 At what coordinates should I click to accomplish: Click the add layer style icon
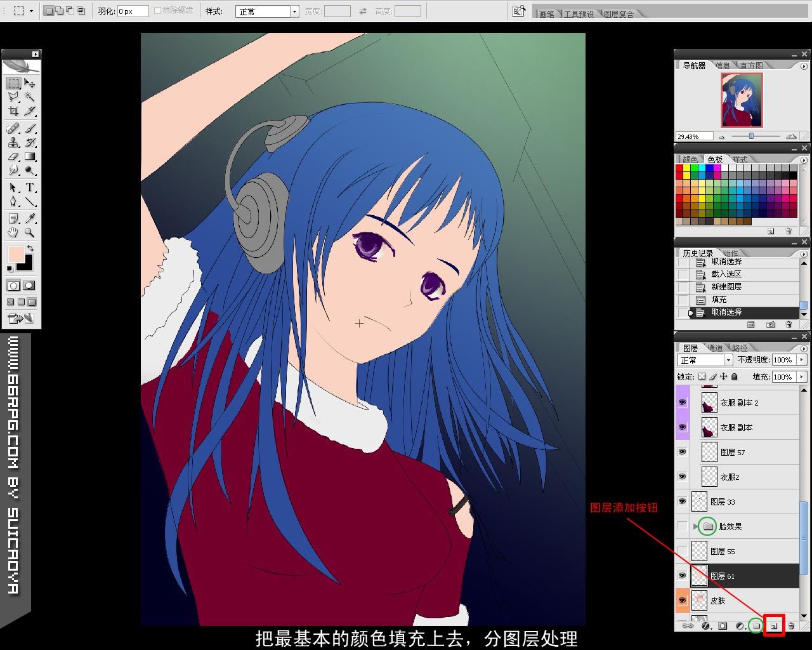705,626
